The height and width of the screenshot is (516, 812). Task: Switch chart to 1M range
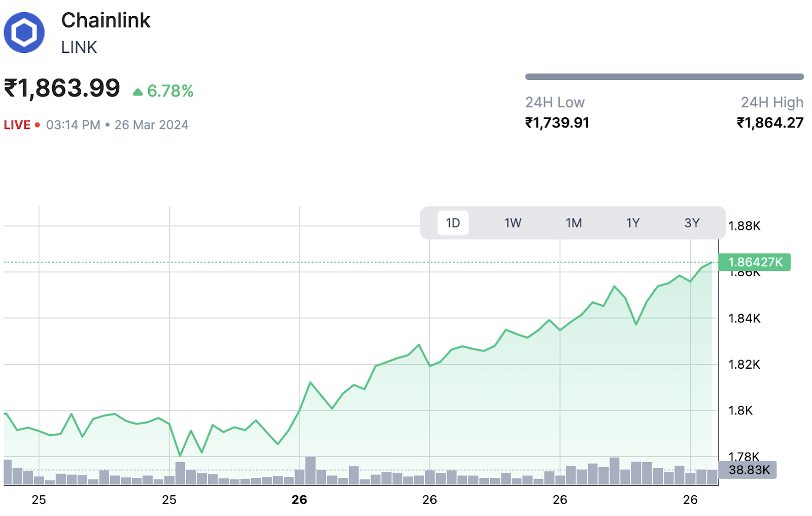click(x=573, y=223)
